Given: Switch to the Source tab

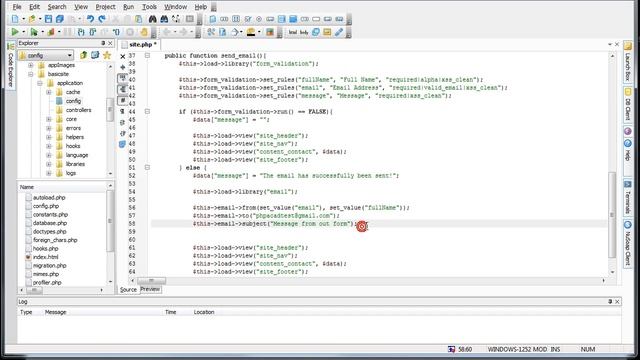Looking at the screenshot, I should (128, 289).
